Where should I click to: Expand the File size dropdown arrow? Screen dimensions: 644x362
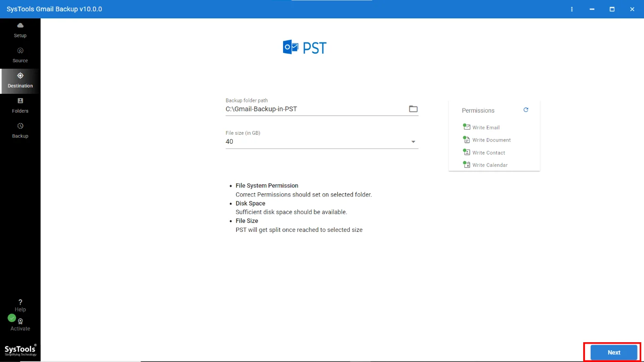click(x=413, y=142)
